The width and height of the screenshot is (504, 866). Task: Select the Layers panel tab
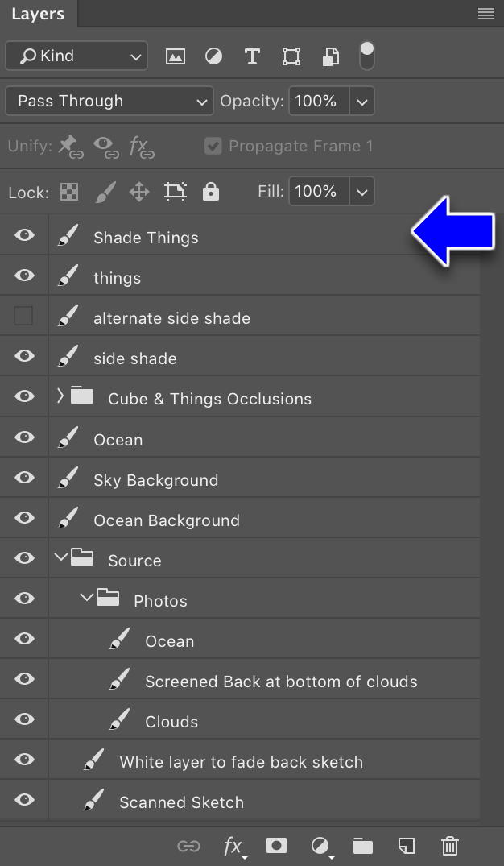coord(38,14)
